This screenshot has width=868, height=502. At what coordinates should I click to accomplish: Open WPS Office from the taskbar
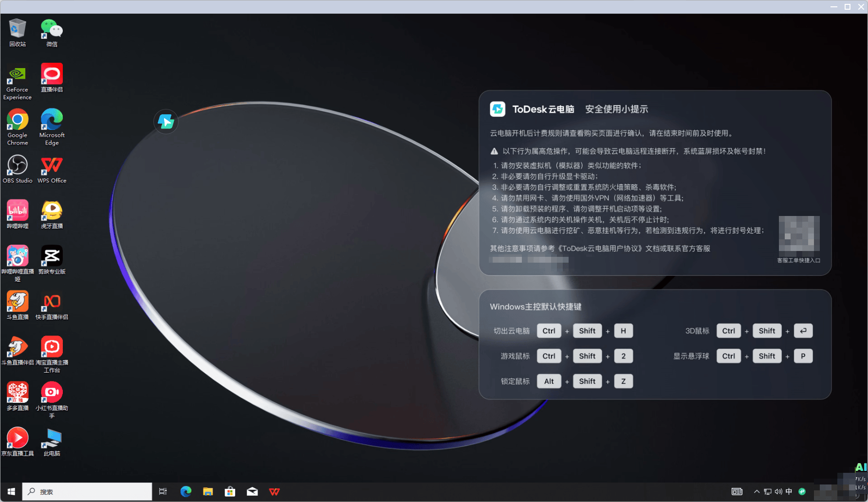pos(275,492)
